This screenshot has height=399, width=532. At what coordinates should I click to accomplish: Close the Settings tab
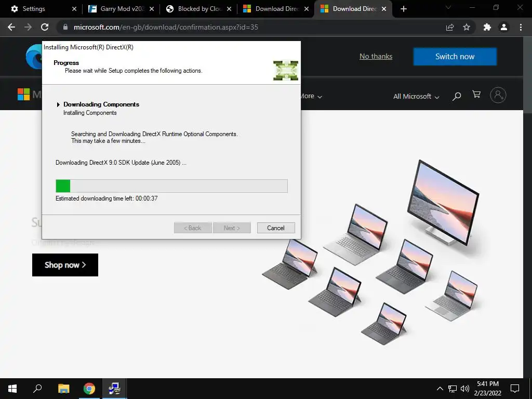pos(74,9)
